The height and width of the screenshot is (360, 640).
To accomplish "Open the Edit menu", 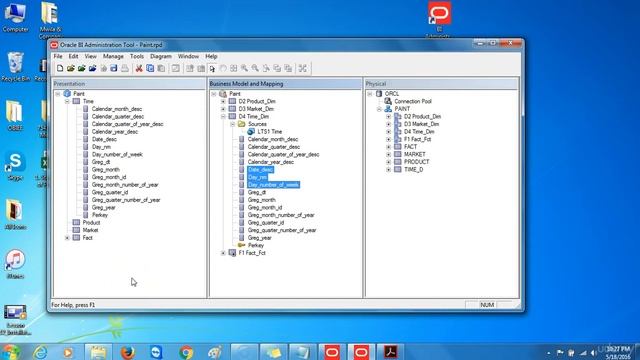I will point(73,56).
